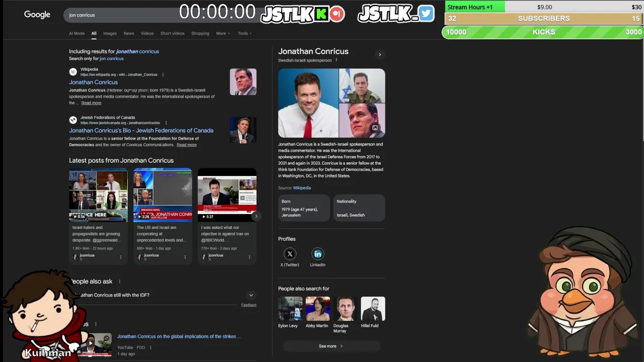Expand the More dropdown
Viewport: 644px width, 362px height.
coord(223,34)
